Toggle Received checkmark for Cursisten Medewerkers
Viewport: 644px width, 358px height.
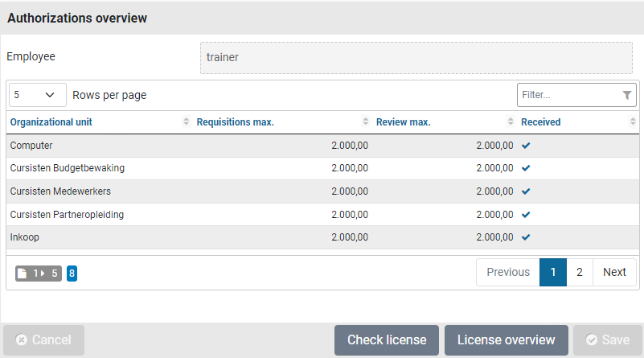tap(526, 191)
